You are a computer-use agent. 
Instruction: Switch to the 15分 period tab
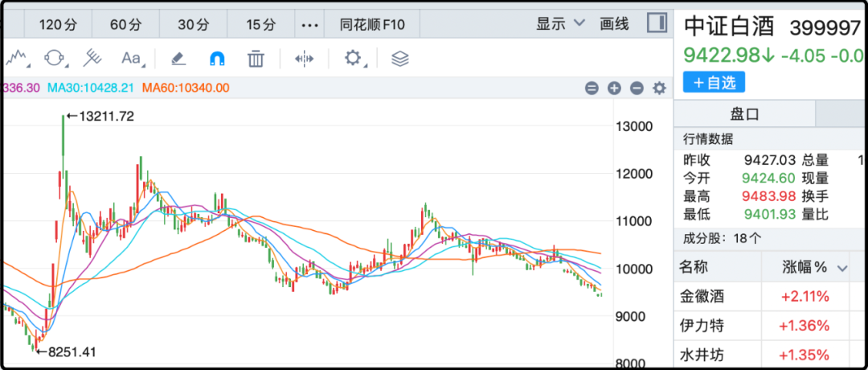260,24
